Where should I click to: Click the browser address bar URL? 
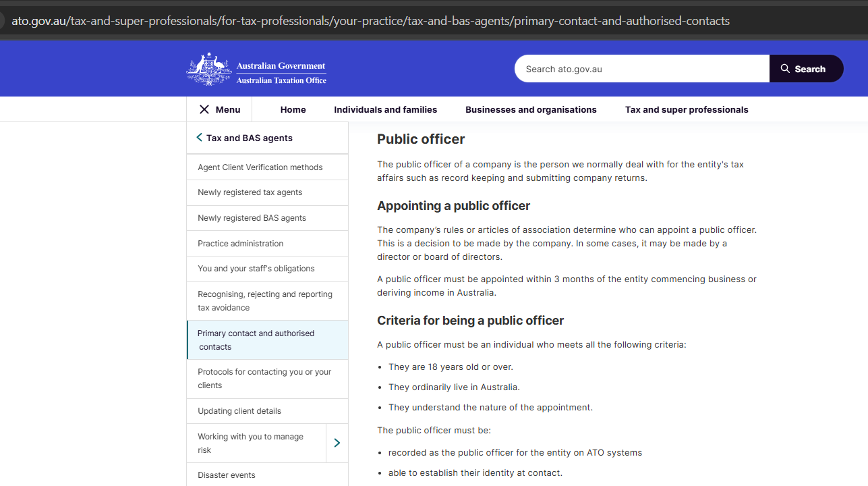(x=370, y=21)
